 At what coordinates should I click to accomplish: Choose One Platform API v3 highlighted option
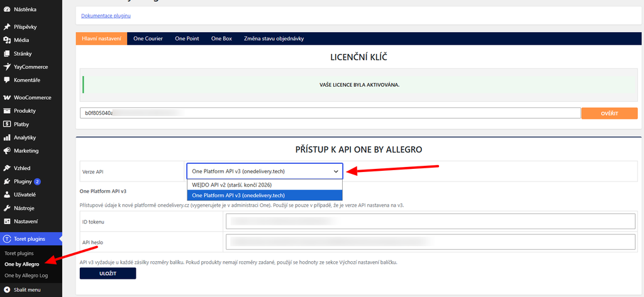click(265, 195)
